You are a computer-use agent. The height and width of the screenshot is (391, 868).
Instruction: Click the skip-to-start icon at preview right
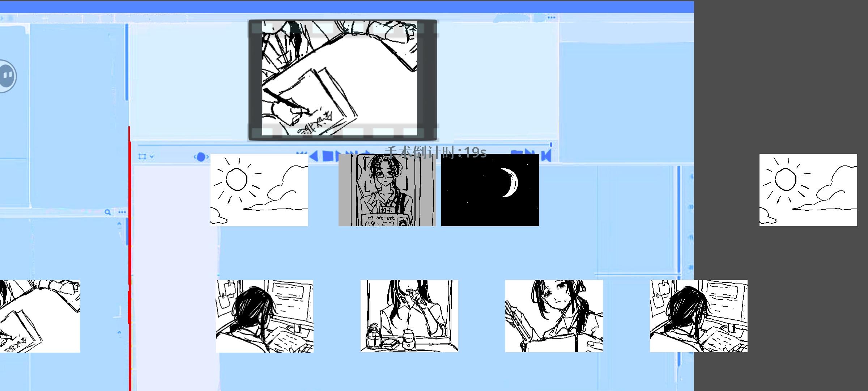[546, 156]
